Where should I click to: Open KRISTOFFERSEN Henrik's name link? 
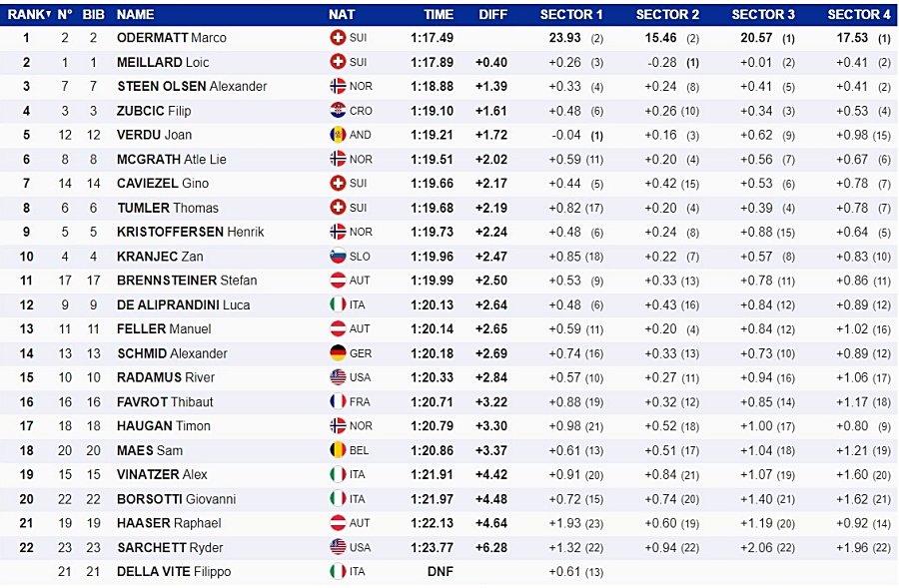(x=191, y=232)
